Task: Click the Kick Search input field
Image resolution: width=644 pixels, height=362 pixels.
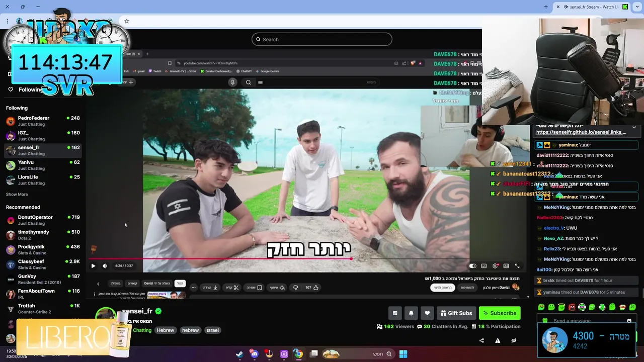Action: tap(322, 39)
